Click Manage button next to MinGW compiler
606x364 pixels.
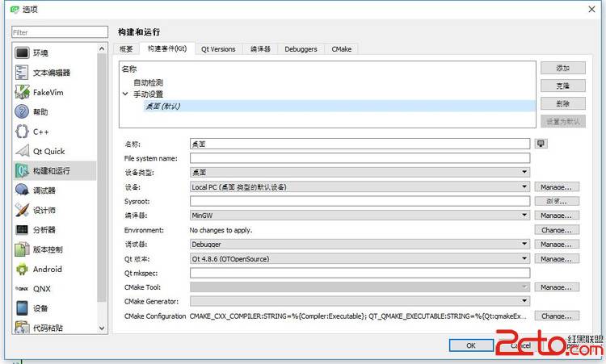coord(557,215)
